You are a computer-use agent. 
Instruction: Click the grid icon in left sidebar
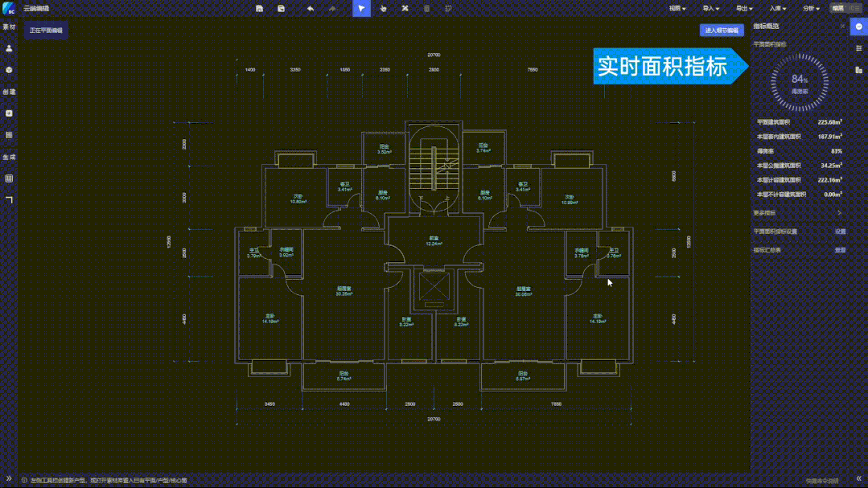coord(9,135)
